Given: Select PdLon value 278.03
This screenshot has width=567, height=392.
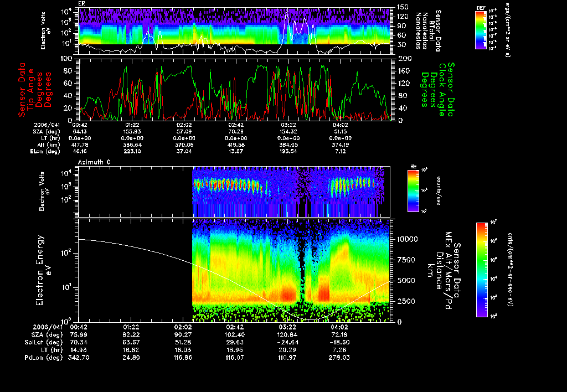Looking at the screenshot, I should 339,357.
